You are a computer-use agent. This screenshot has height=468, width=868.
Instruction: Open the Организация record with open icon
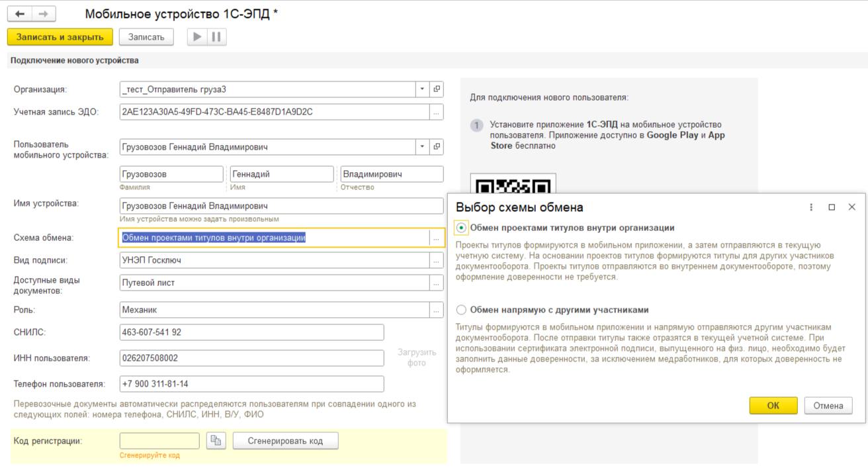(437, 89)
